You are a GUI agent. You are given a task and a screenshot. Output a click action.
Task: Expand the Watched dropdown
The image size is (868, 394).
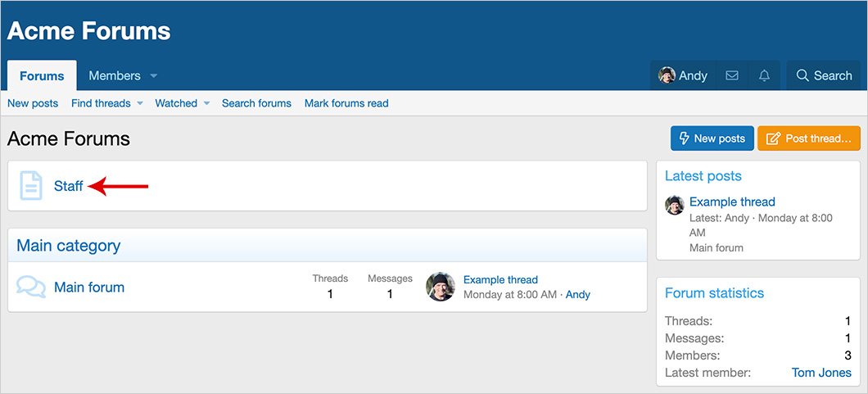[206, 103]
